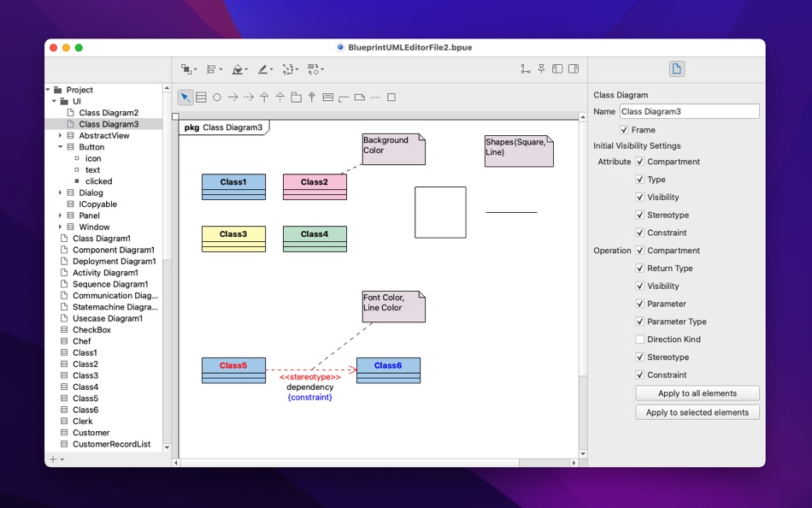Toggle the Operation Compartment checkbox

click(x=640, y=251)
